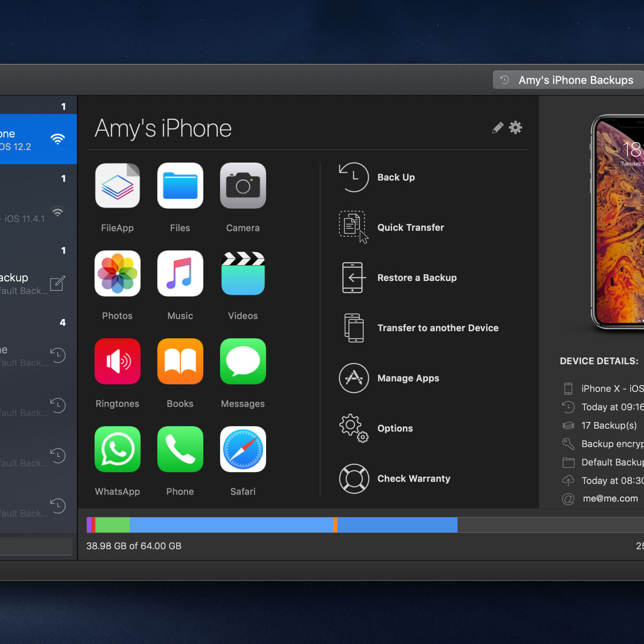Open the Music app icon
644x644 pixels.
click(x=180, y=273)
